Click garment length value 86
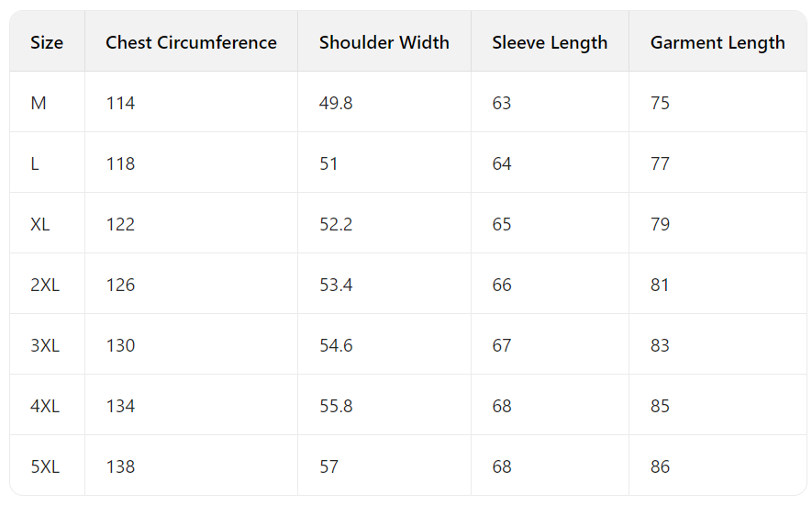 pos(661,466)
